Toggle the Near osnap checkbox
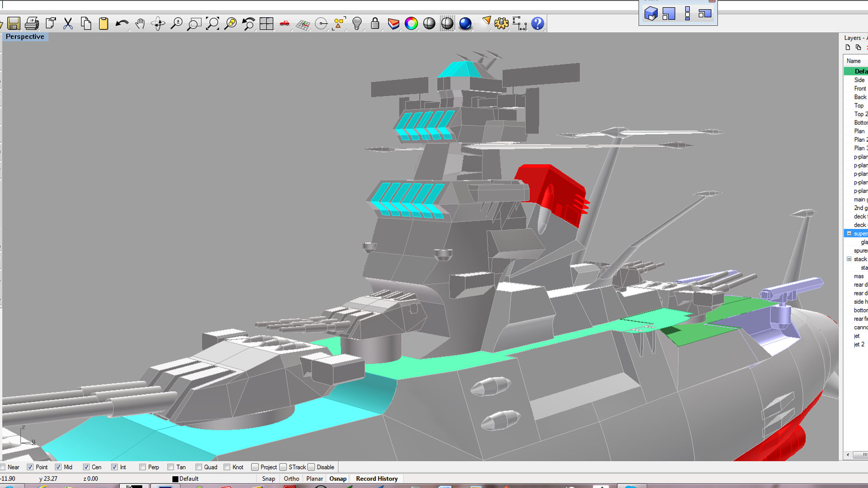The width and height of the screenshot is (868, 488). tap(3, 467)
